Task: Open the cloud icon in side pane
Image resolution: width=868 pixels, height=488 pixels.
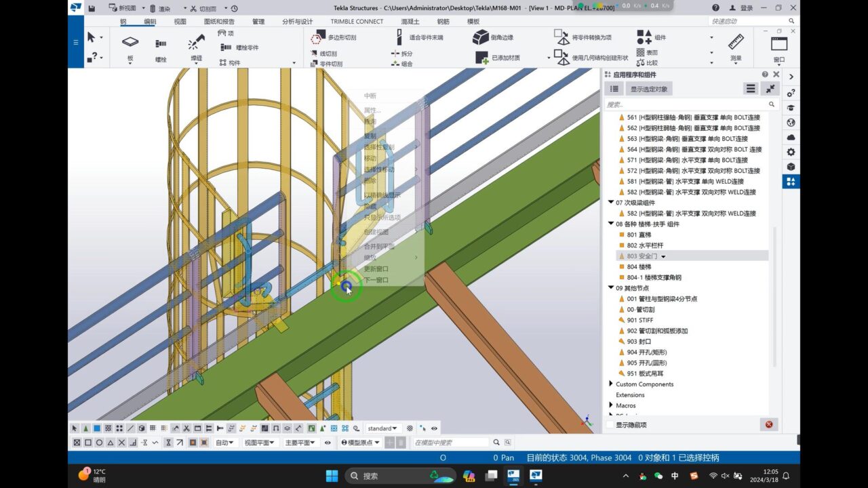Action: 791,138
